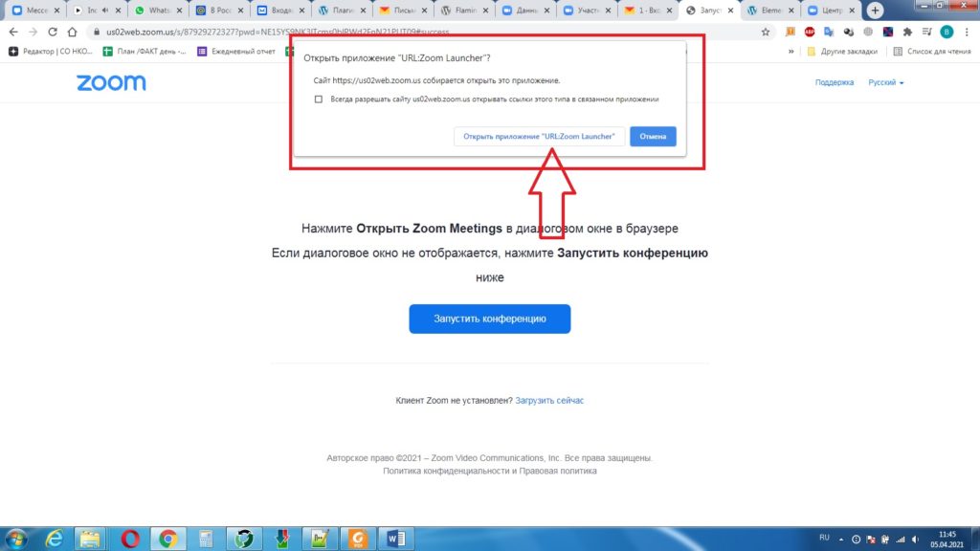The height and width of the screenshot is (551, 980).
Task: Open the AdBlock extension icon
Action: [x=810, y=32]
